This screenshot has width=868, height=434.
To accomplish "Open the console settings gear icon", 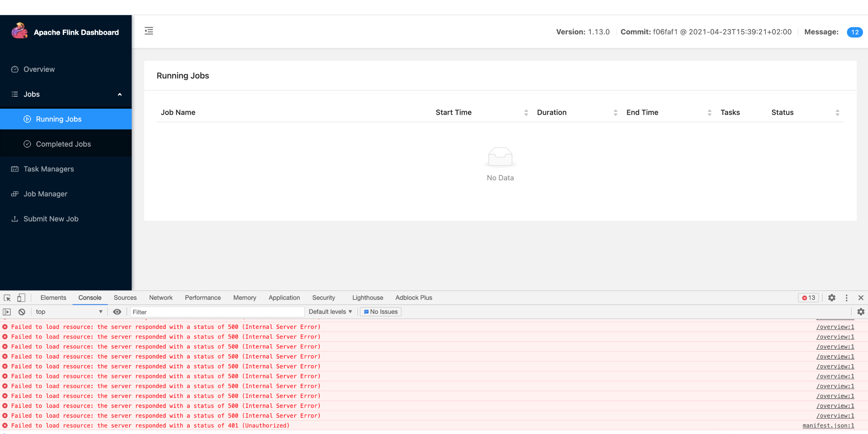I will pyautogui.click(x=861, y=312).
